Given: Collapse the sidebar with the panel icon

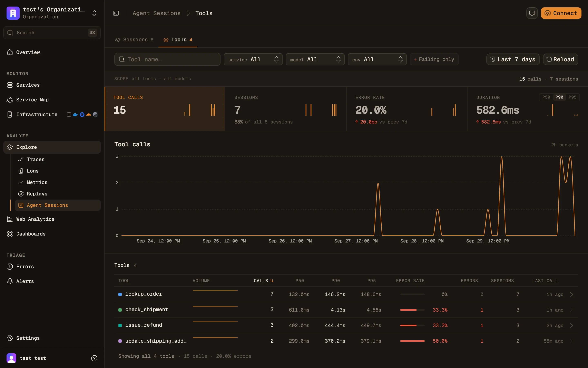Looking at the screenshot, I should pyautogui.click(x=116, y=13).
